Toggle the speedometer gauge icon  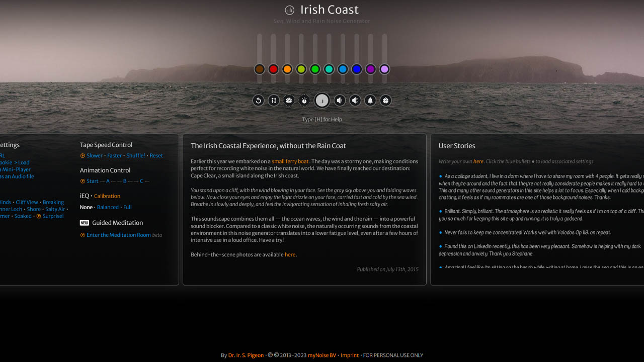289,101
